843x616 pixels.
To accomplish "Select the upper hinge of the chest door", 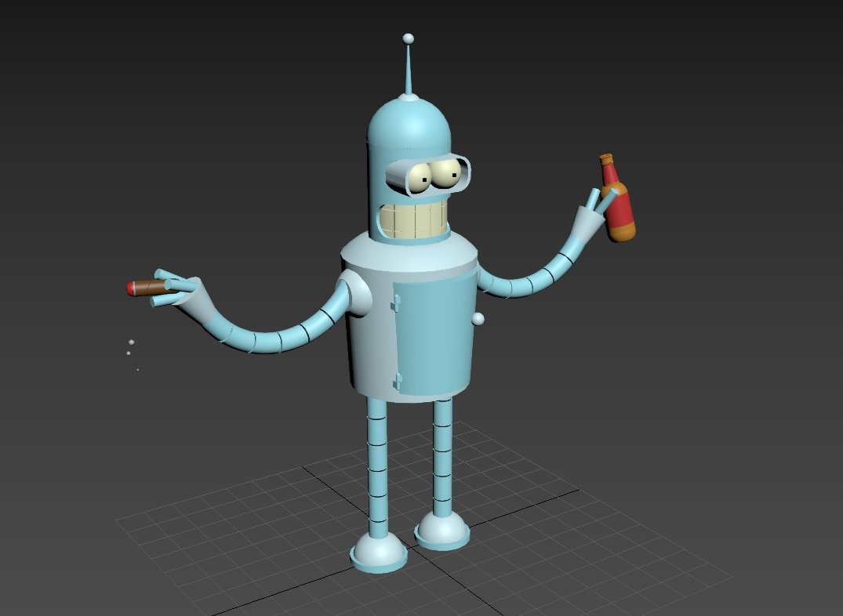I will pyautogui.click(x=396, y=303).
